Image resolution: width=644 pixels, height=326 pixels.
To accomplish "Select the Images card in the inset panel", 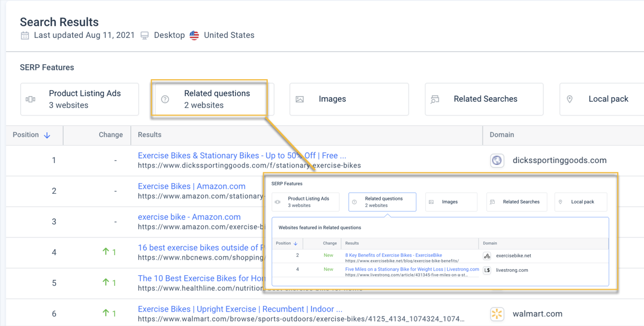I will [451, 202].
